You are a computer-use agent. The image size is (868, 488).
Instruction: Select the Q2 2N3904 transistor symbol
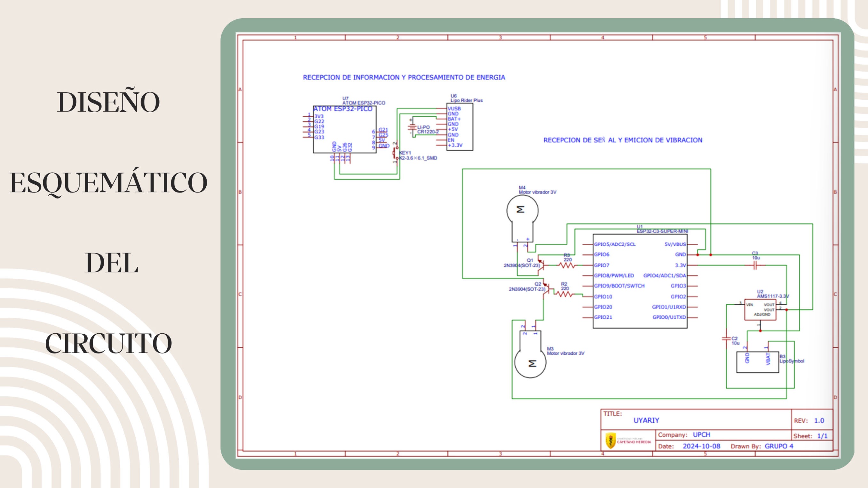pos(546,289)
